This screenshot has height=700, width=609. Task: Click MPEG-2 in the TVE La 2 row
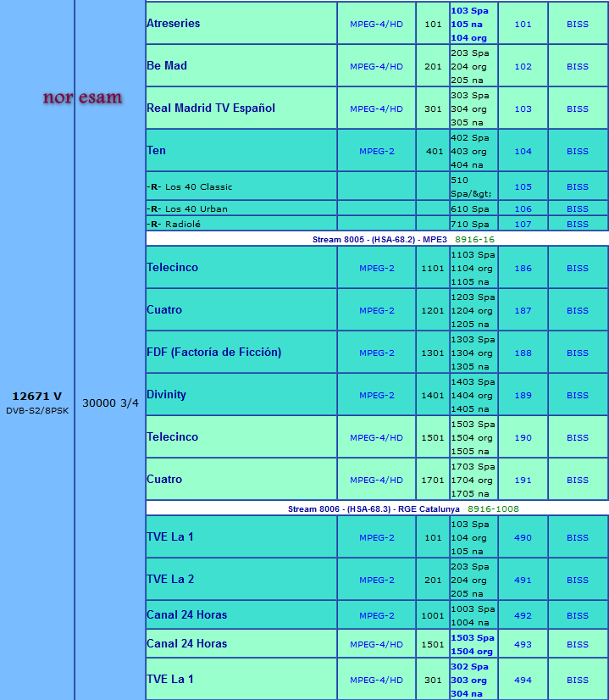[377, 581]
